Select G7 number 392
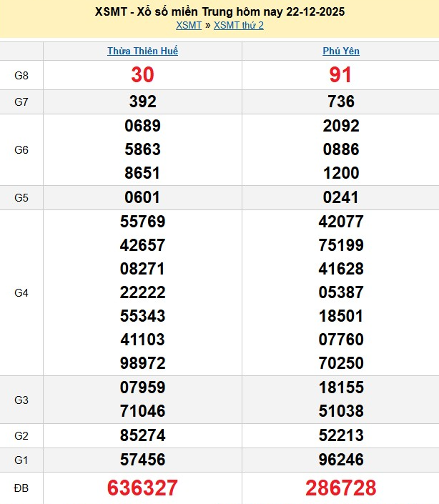The width and height of the screenshot is (439, 504). point(143,102)
